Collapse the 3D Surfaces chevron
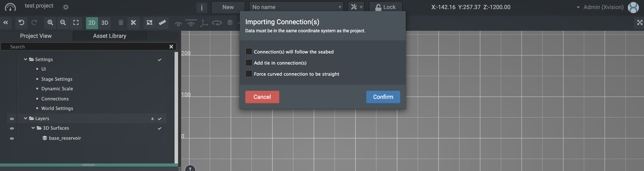 click(33, 128)
